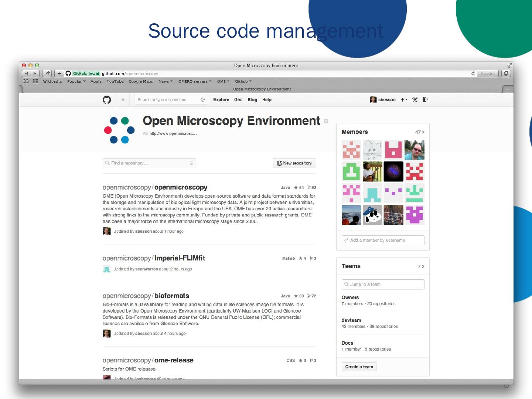Open the Safari share button
The height and width of the screenshot is (399, 532).
[x=47, y=74]
